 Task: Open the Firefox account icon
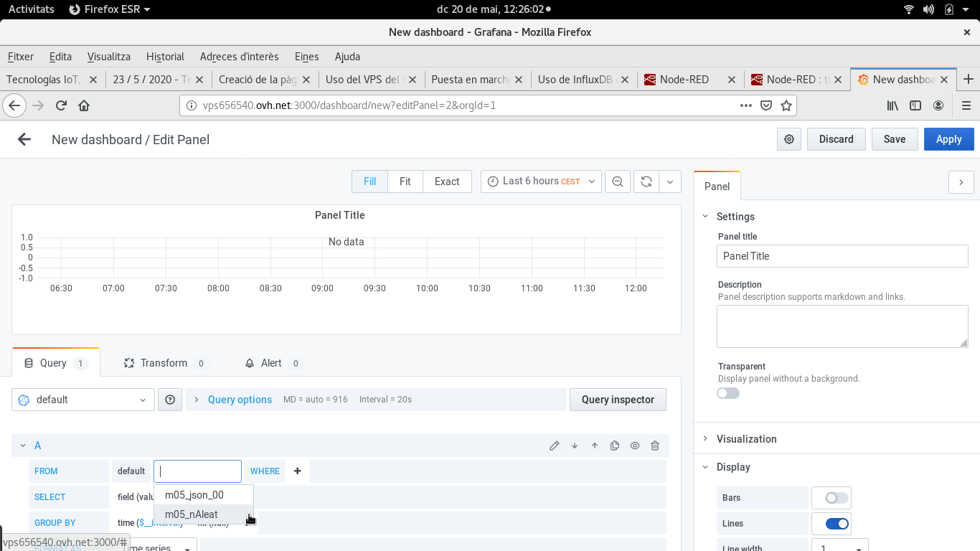click(x=938, y=105)
